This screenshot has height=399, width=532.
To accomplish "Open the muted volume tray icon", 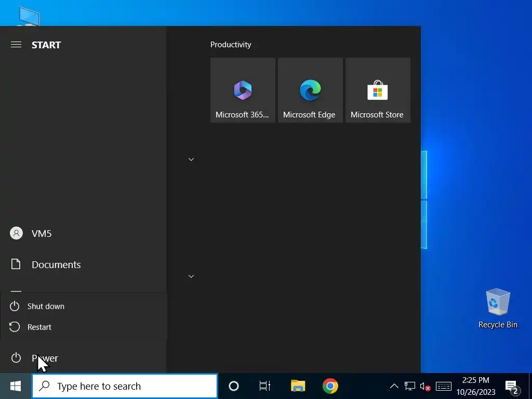I will click(425, 386).
